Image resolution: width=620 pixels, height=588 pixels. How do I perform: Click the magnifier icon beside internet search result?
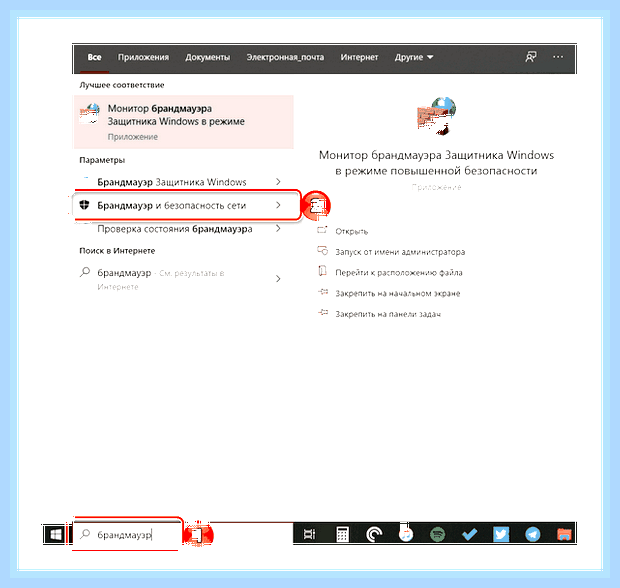85,272
